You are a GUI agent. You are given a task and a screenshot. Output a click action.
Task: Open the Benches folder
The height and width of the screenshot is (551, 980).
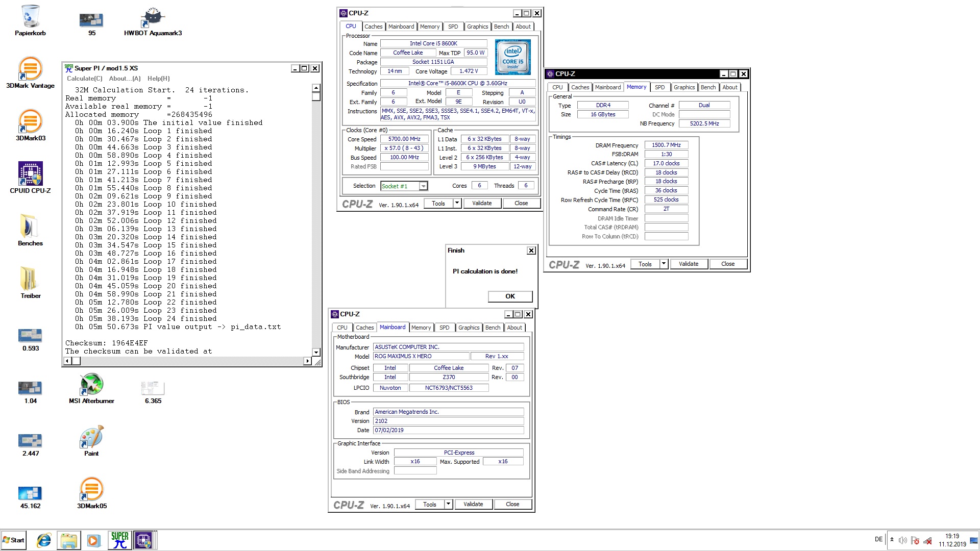tap(31, 231)
